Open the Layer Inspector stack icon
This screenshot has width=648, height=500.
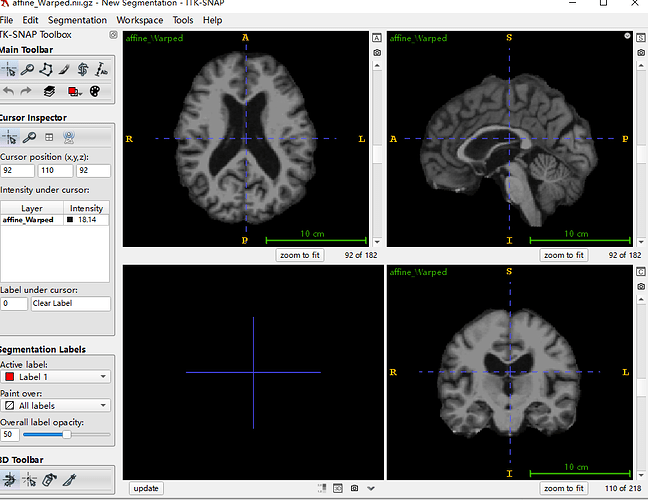[x=49, y=91]
